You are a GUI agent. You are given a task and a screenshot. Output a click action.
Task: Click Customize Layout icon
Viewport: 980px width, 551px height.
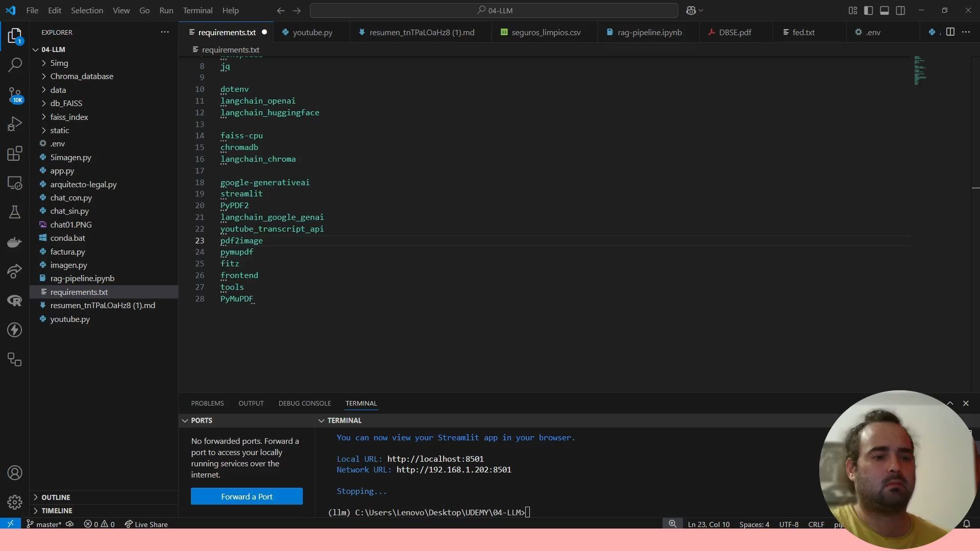(852, 10)
